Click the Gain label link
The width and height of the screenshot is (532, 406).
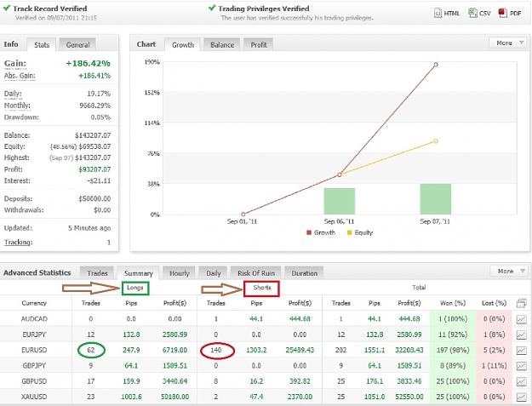click(x=15, y=64)
